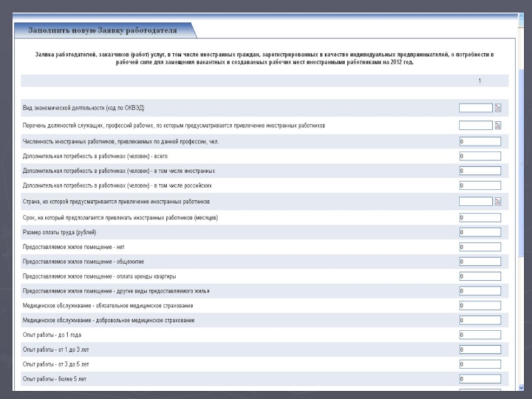This screenshot has width=532, height=399.
Task: Focus the 'Численность иностранных работников' field
Action: coord(480,142)
